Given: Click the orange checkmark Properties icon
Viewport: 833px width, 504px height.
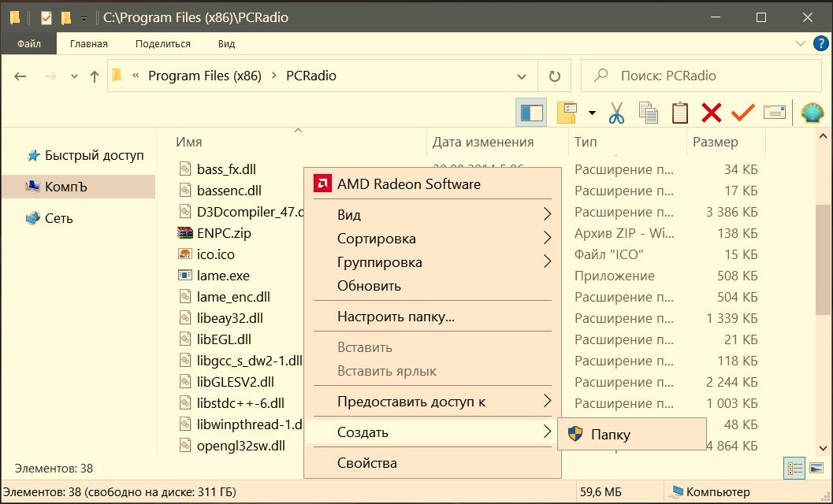Looking at the screenshot, I should pos(742,113).
